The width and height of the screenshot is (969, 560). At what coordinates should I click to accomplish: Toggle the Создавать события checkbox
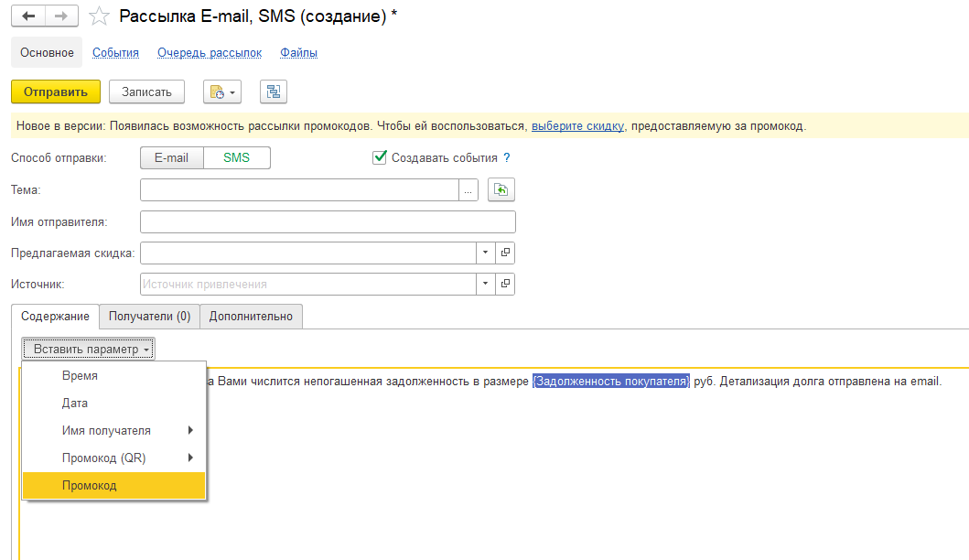(381, 157)
